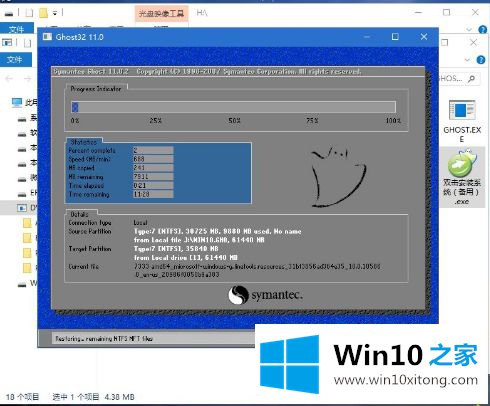490x406 pixels.
Task: Switch to 光盘映像工具 ribbon tab
Action: (161, 13)
